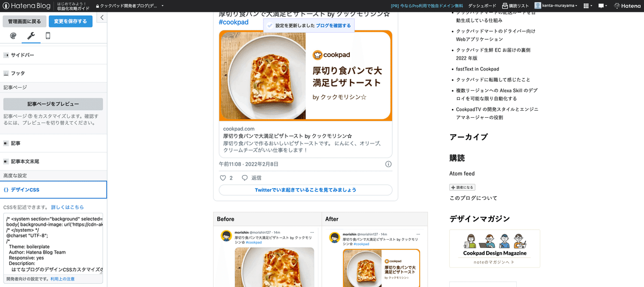This screenshot has height=287, width=644.
Task: Click the CSS code text area
Action: point(53,244)
